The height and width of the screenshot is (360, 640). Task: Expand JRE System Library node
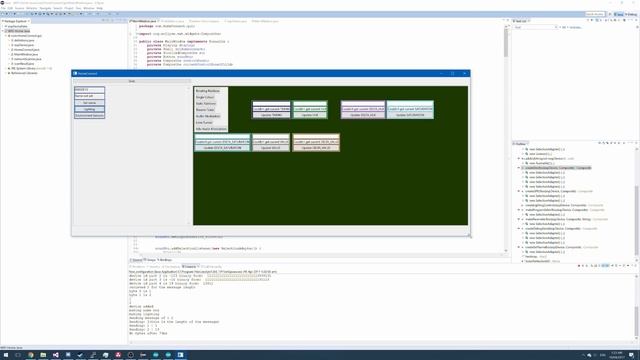[x=6, y=69]
